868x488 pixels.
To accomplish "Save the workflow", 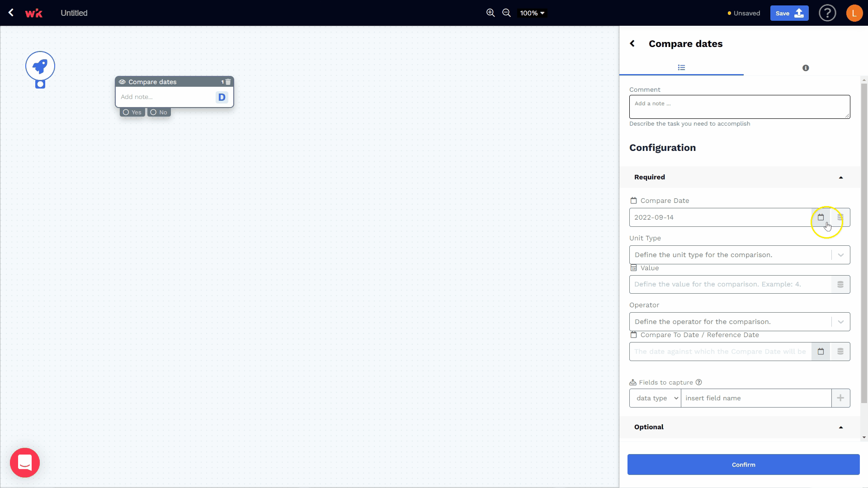I will (x=789, y=13).
